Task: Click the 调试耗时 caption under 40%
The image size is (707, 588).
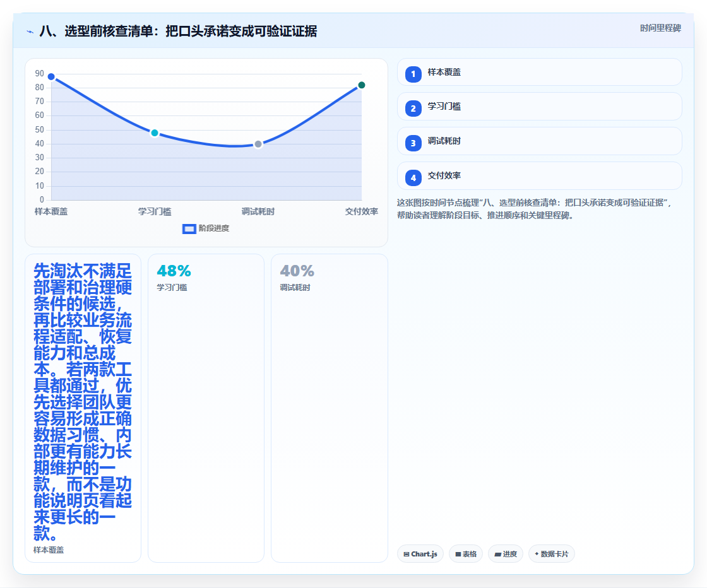Action: pos(295,288)
